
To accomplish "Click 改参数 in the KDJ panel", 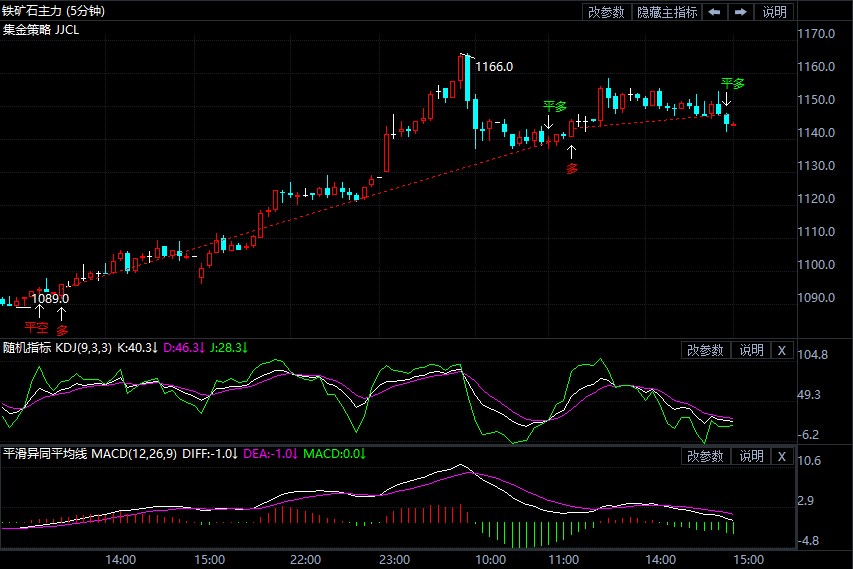I will (705, 350).
